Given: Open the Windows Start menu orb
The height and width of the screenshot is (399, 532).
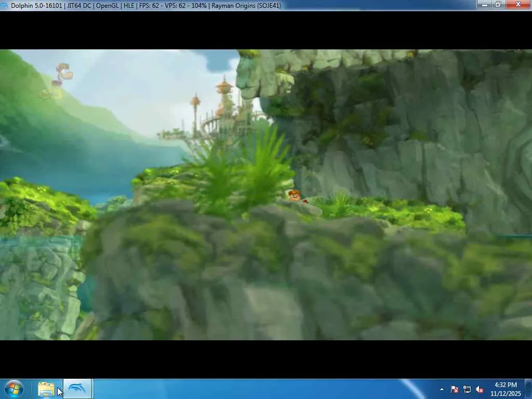Looking at the screenshot, I should [14, 389].
